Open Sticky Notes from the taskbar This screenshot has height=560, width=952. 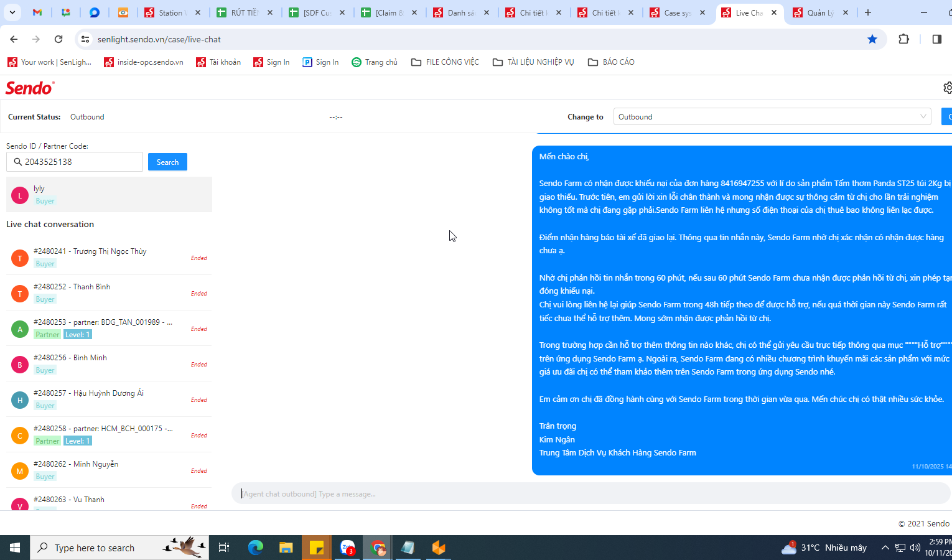pos(316,548)
